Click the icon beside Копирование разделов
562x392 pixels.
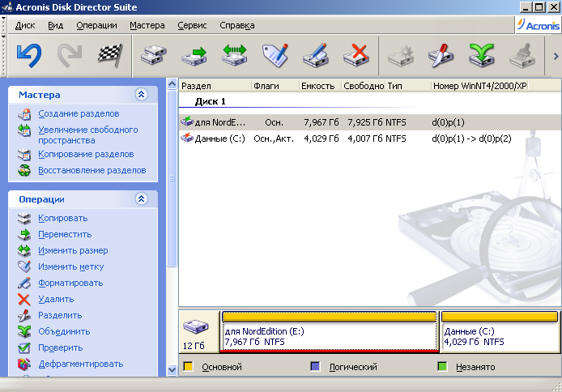24,155
